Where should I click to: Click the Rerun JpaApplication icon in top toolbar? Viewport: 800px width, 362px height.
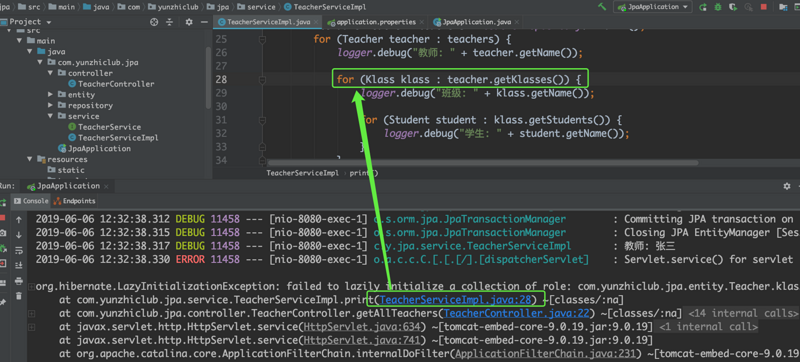[703, 7]
